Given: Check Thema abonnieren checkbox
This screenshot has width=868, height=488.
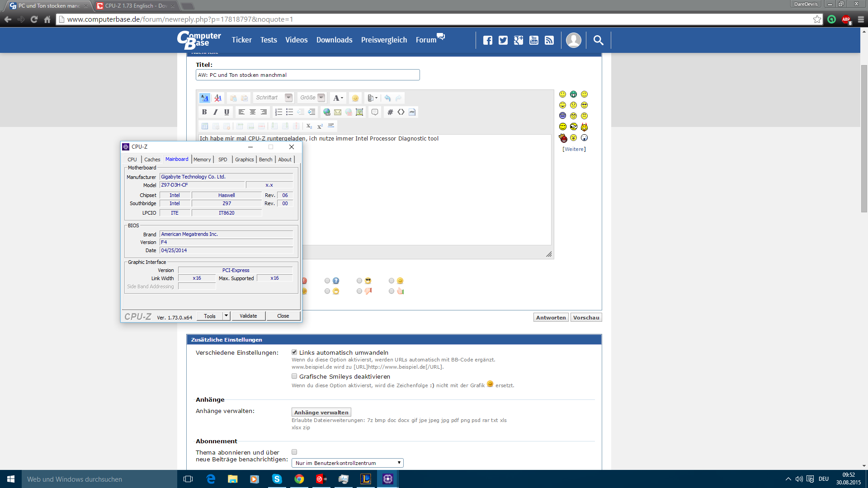Looking at the screenshot, I should click(294, 452).
